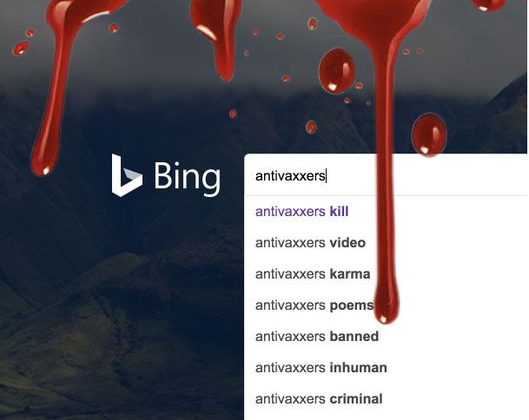
Task: Click the bold word video
Action: [347, 243]
